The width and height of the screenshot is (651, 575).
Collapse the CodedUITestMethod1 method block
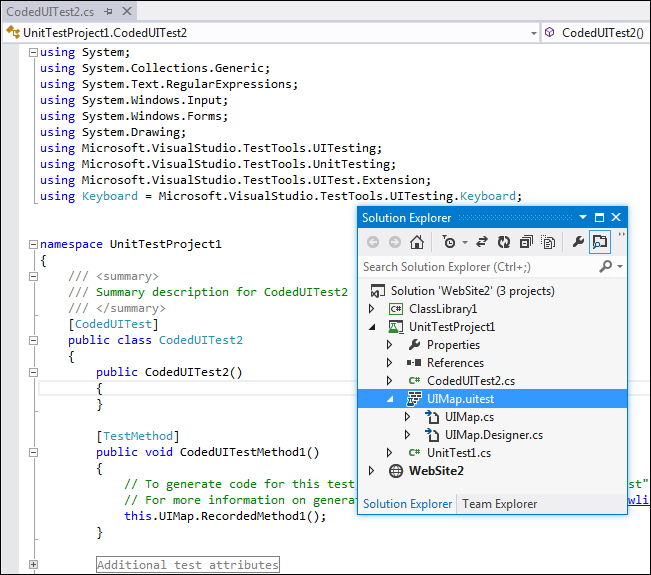click(x=33, y=452)
